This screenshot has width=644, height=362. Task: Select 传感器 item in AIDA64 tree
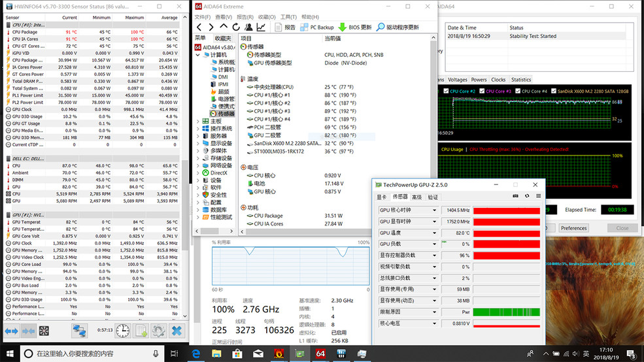[222, 114]
